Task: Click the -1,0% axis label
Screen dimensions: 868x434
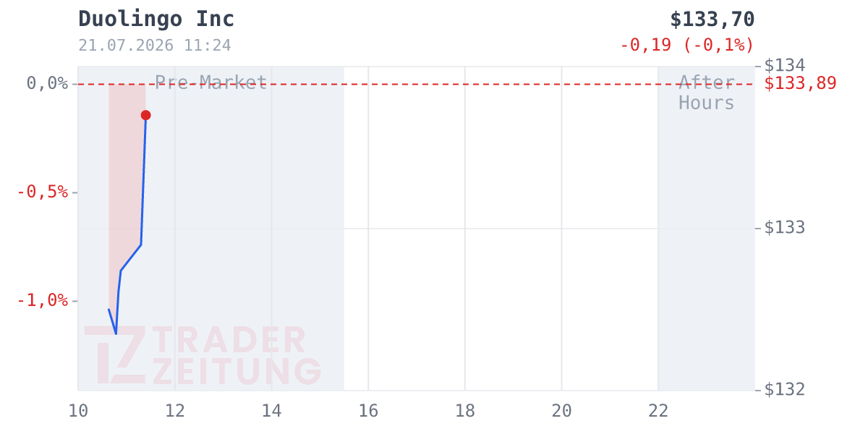Action: pyautogui.click(x=42, y=300)
